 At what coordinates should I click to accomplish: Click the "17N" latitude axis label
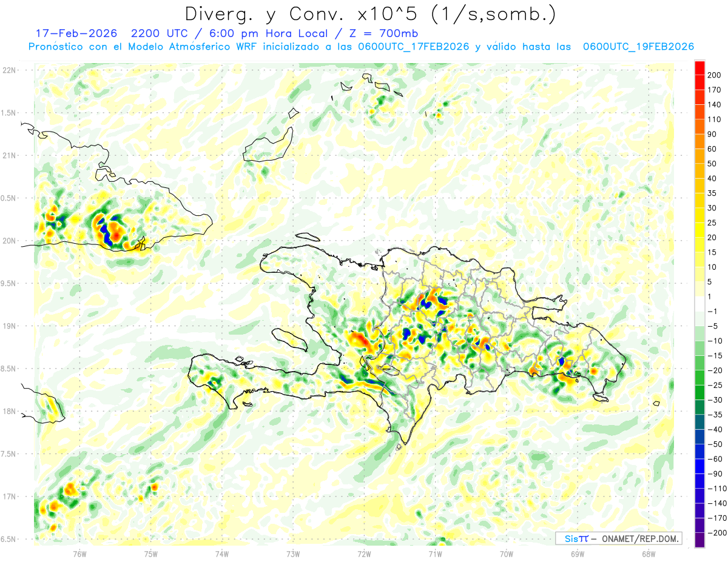(x=8, y=497)
